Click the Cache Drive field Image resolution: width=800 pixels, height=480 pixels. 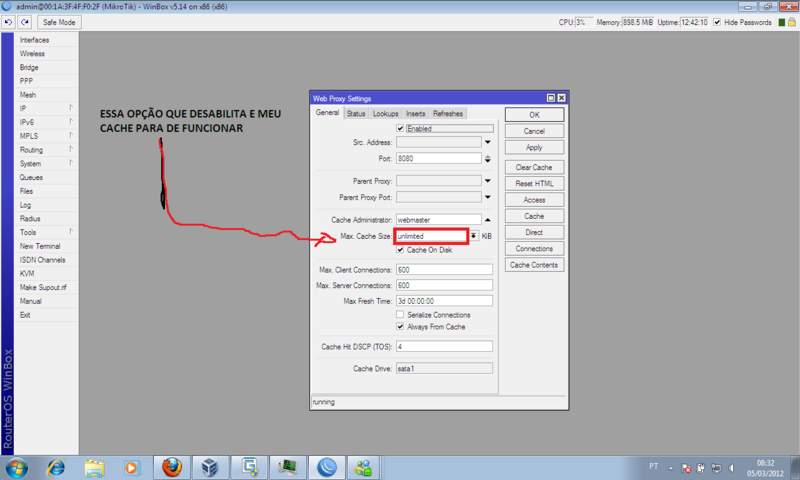[x=444, y=368]
